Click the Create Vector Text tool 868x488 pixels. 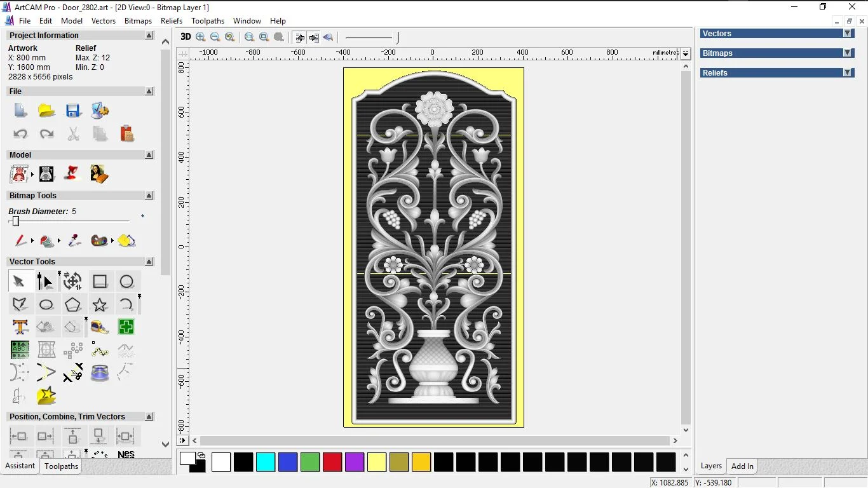tap(20, 327)
